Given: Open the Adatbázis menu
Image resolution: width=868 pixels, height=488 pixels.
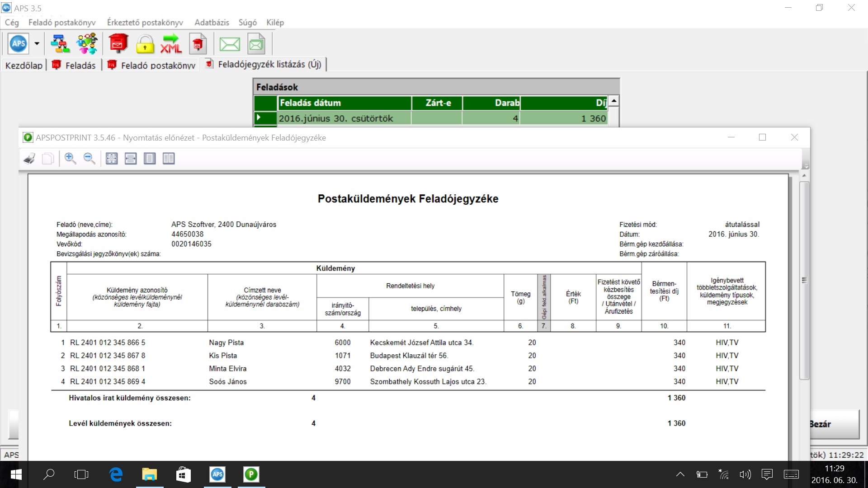Looking at the screenshot, I should [x=212, y=23].
